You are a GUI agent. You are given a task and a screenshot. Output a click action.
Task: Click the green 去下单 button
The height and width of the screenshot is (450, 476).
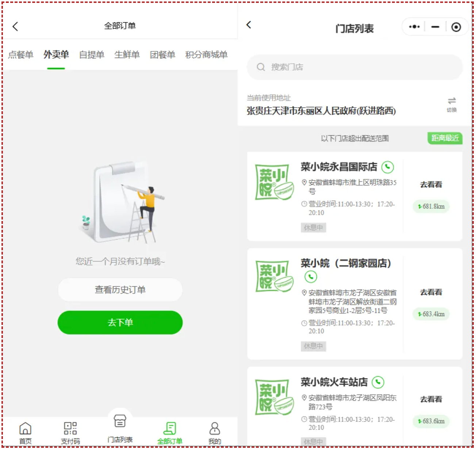click(x=120, y=322)
